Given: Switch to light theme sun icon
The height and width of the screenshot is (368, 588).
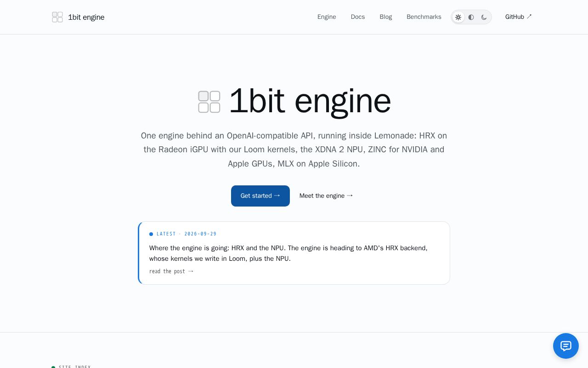Looking at the screenshot, I should 458,17.
